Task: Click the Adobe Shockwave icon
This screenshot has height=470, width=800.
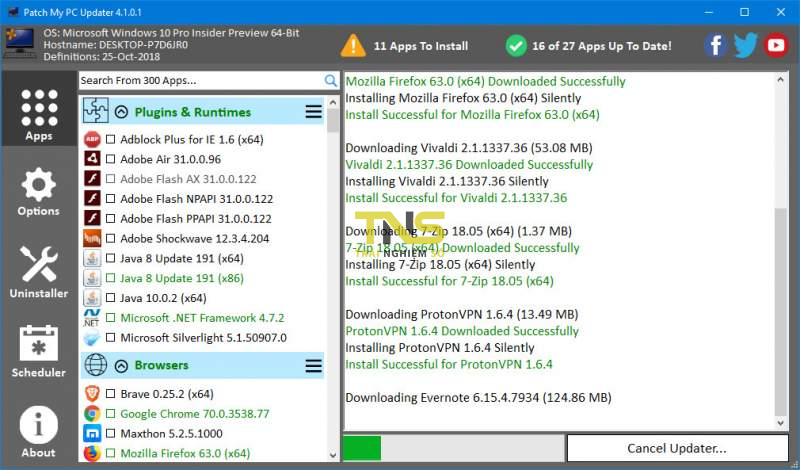Action: pyautogui.click(x=92, y=238)
